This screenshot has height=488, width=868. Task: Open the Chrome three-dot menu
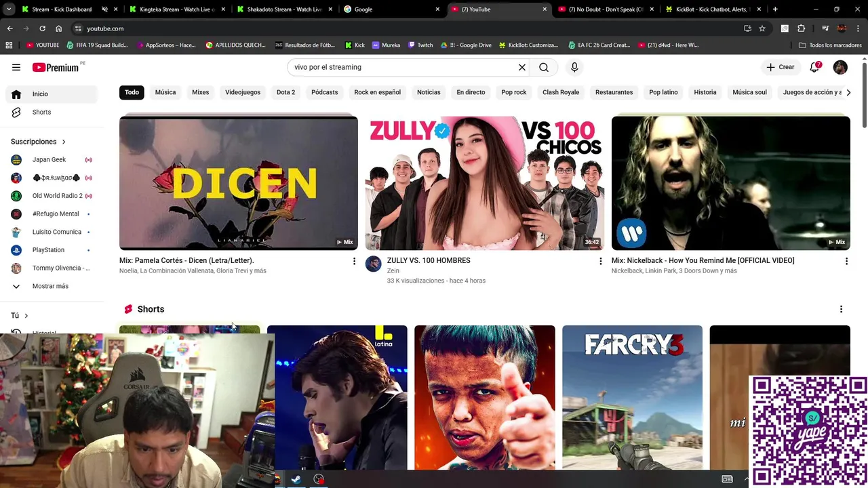point(859,28)
